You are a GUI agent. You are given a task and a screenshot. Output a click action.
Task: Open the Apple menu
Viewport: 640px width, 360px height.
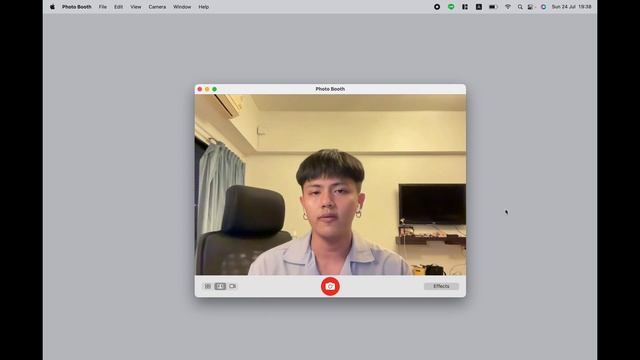coord(52,7)
